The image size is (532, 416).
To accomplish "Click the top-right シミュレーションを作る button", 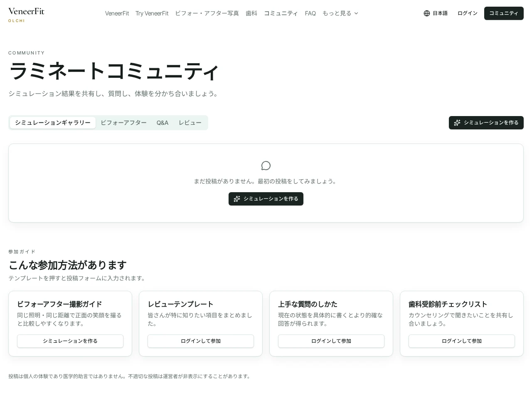I will click(x=486, y=123).
